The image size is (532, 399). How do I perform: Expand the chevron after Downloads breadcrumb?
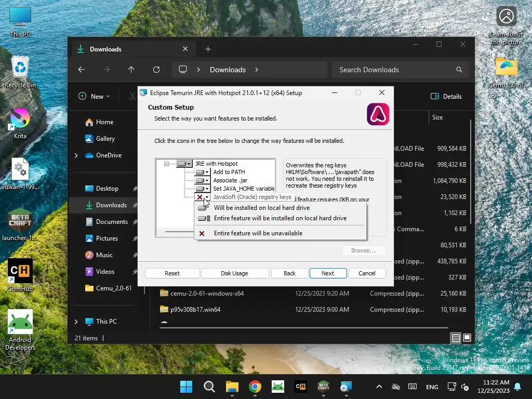pyautogui.click(x=257, y=70)
